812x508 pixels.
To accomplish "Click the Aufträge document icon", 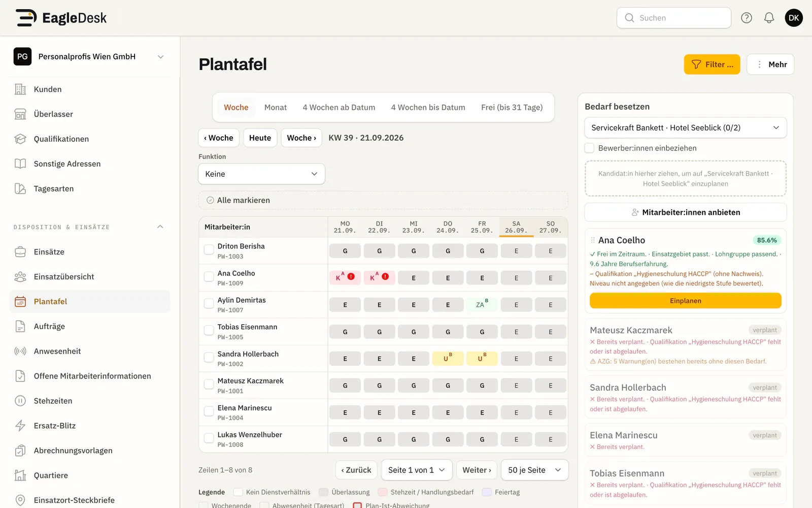I will coord(20,327).
